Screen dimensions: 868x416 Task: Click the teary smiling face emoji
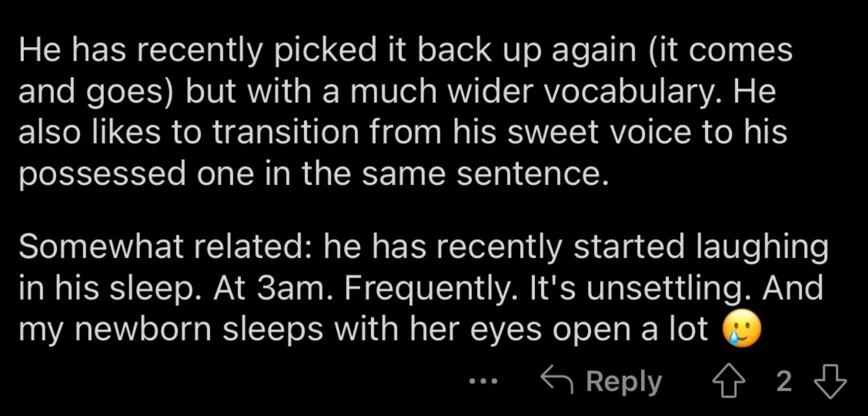[740, 330]
